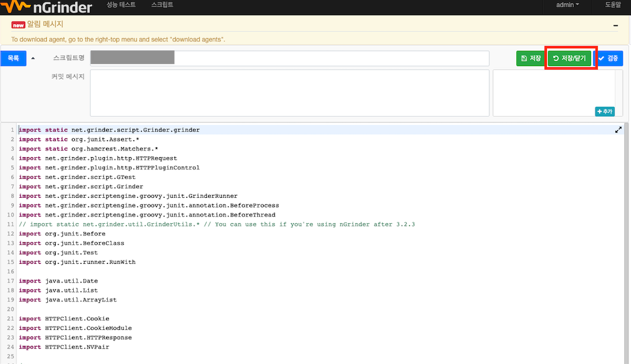Click the 저장 save button

point(530,58)
